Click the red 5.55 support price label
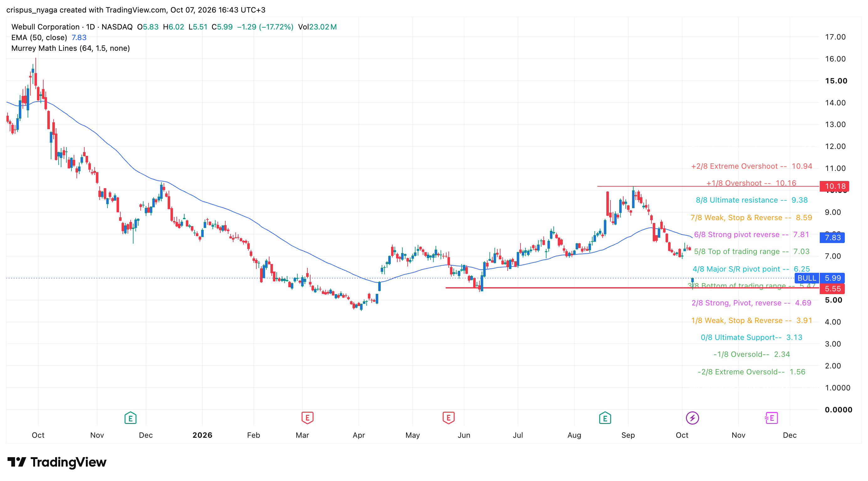Viewport: 868px width, 481px height. (x=833, y=288)
